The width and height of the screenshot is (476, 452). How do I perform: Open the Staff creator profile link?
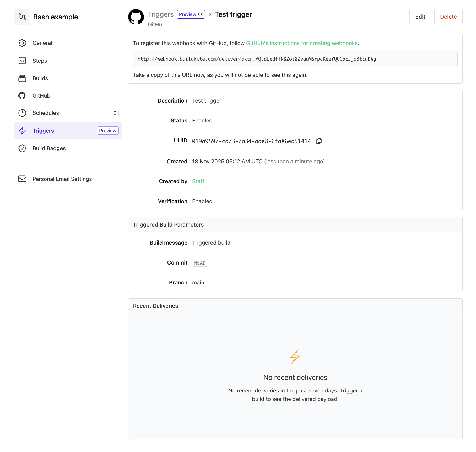pyautogui.click(x=198, y=181)
